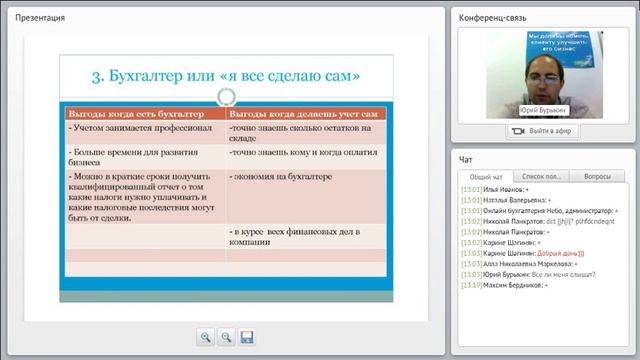Click cell точно знаешь сколько остатков на складе
Image resolution: width=640 pixels, height=360 pixels.
[x=306, y=132]
